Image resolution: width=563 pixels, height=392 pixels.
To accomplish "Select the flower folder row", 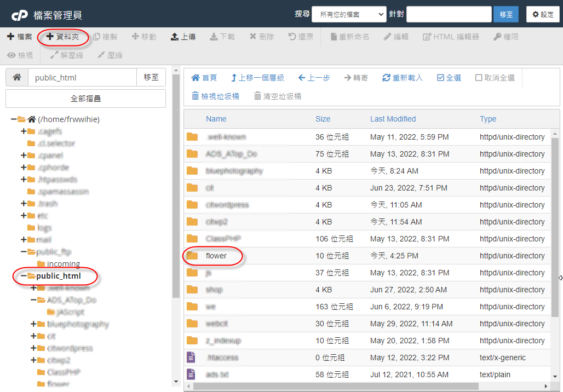I will point(216,256).
